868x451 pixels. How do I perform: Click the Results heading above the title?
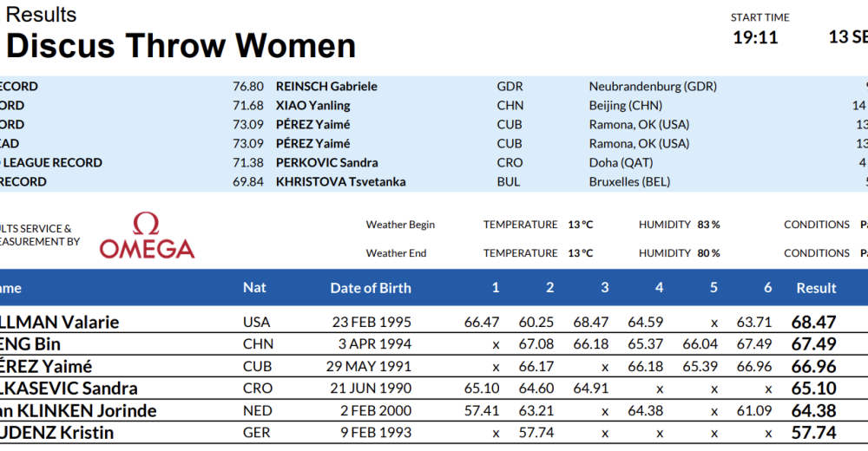tap(41, 15)
